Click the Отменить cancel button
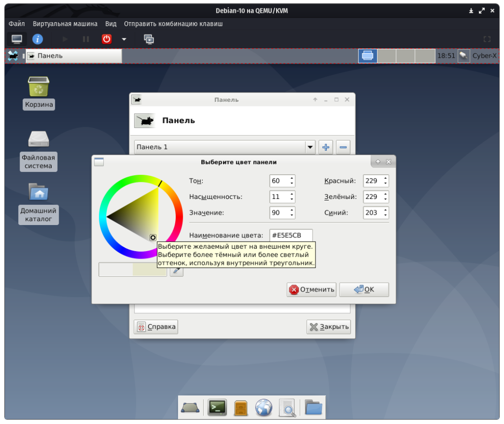Screen dimensions: 504x424 coord(312,290)
